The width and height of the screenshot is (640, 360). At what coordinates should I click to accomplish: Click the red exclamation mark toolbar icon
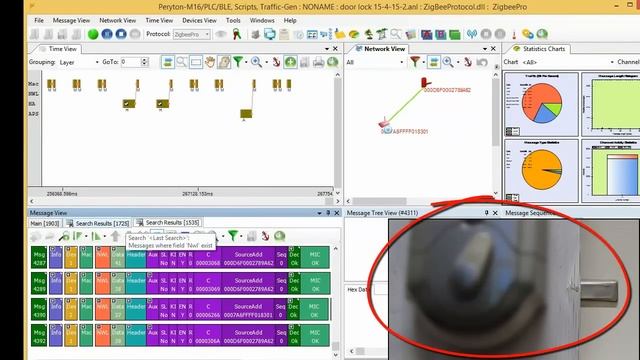point(514,35)
